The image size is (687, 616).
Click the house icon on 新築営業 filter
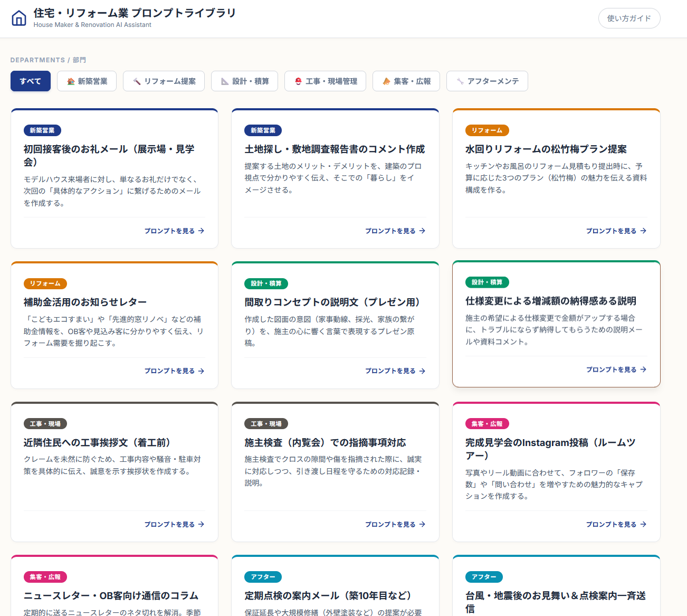click(x=71, y=81)
